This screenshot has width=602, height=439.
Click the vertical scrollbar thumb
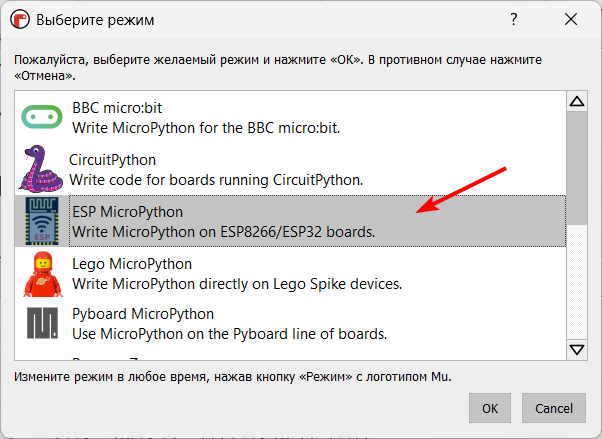[577, 168]
